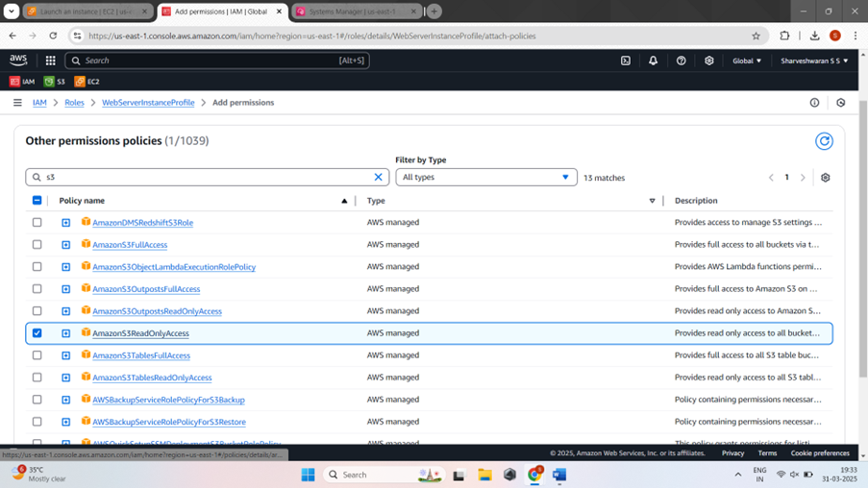
Task: Open WebServerInstanceProfile breadcrumb link
Action: click(x=148, y=103)
